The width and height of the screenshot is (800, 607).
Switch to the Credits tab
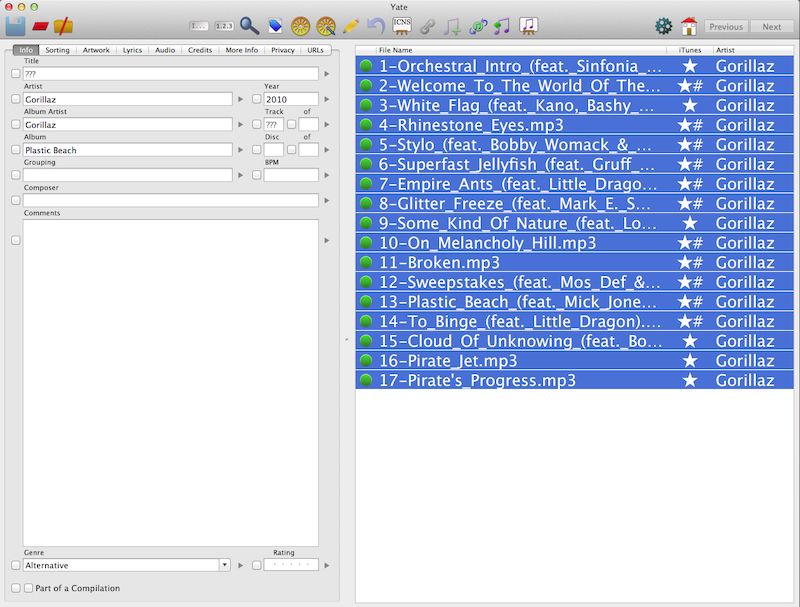click(x=199, y=50)
